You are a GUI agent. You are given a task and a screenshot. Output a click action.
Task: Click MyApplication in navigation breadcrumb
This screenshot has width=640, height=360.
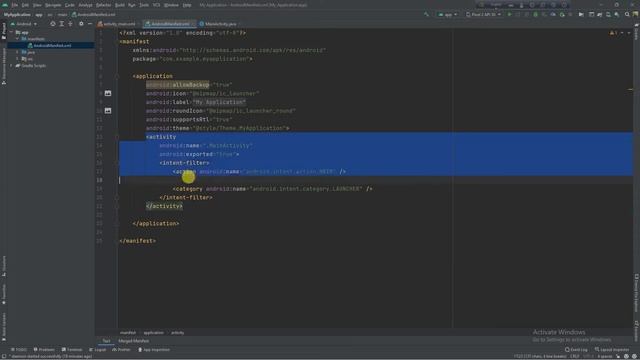[17, 15]
